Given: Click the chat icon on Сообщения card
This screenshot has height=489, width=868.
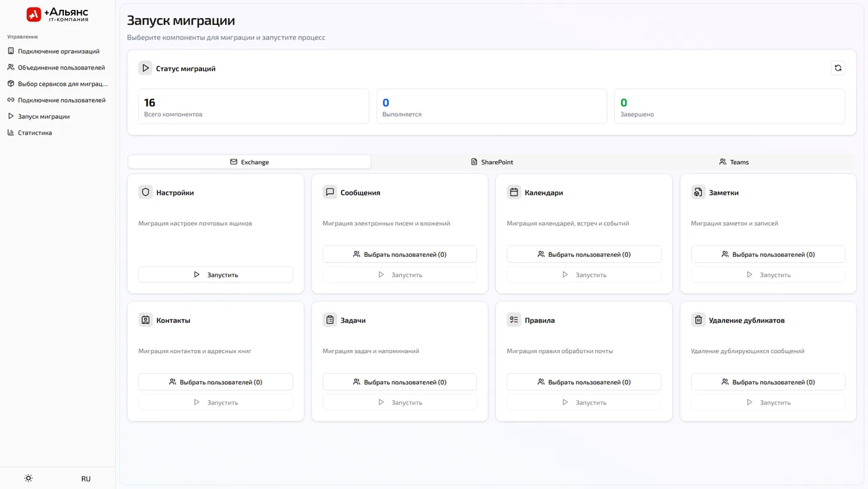Looking at the screenshot, I should tap(330, 192).
